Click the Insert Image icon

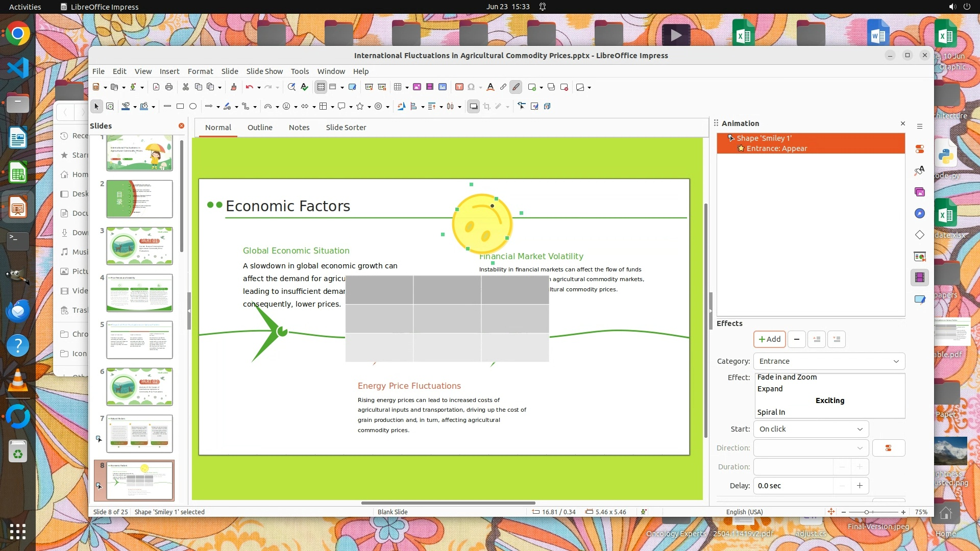[417, 87]
